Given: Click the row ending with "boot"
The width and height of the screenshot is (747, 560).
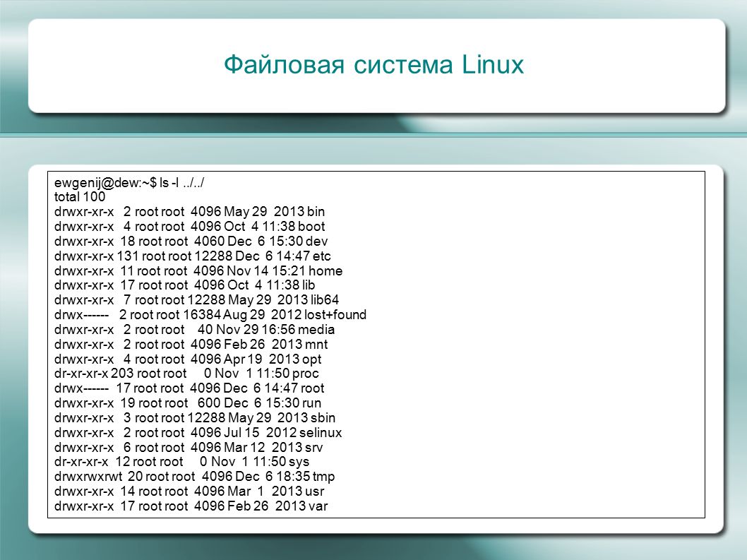Looking at the screenshot, I should click(190, 227).
